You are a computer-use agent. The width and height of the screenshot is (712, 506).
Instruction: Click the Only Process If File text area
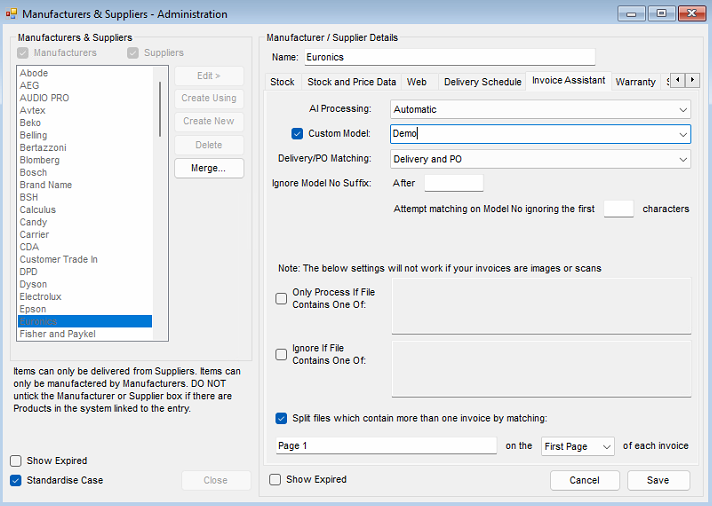tap(541, 306)
